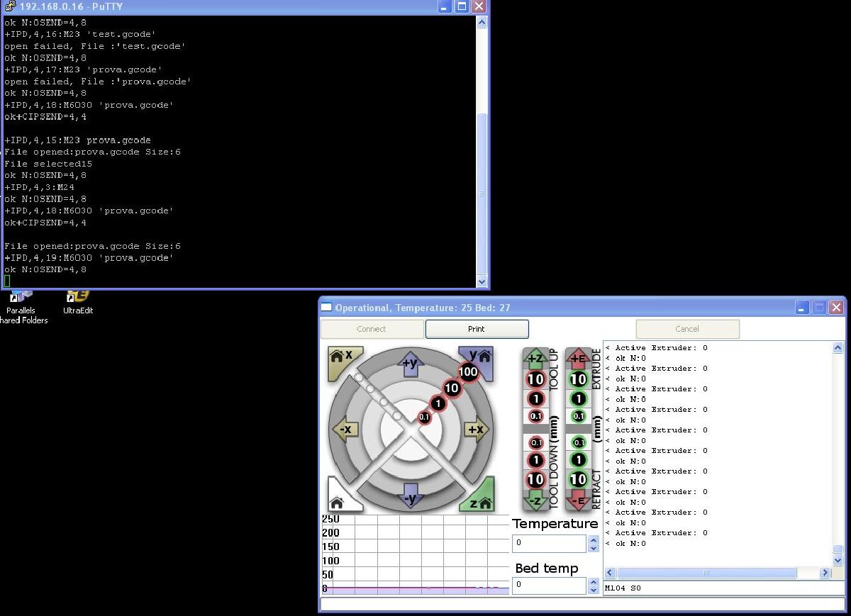
Task: Click the -Z tool down arrow
Action: (x=535, y=500)
